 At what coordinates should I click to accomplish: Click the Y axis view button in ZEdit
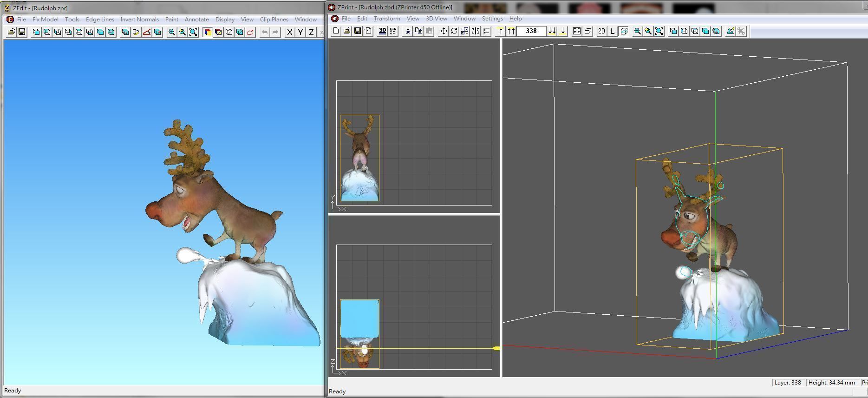point(300,32)
